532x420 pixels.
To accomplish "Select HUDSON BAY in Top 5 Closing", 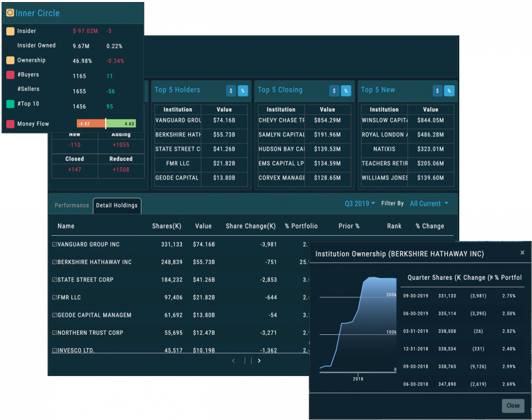I will pyautogui.click(x=281, y=150).
